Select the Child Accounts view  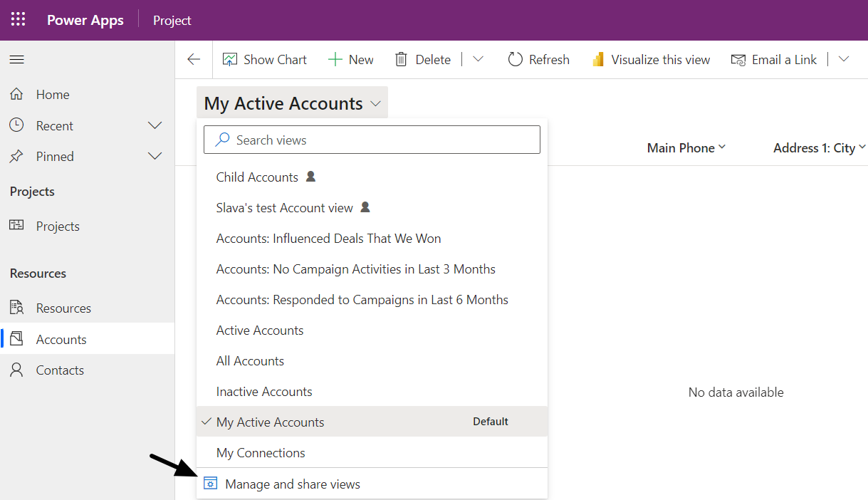[x=372, y=177]
